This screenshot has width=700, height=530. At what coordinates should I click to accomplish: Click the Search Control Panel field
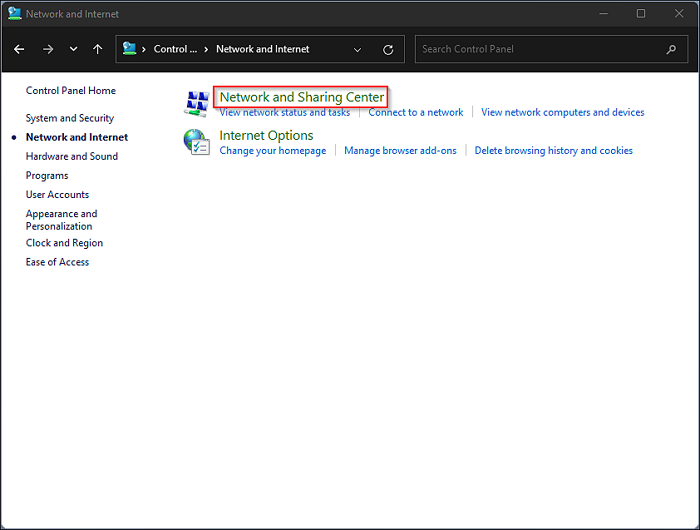[x=540, y=49]
